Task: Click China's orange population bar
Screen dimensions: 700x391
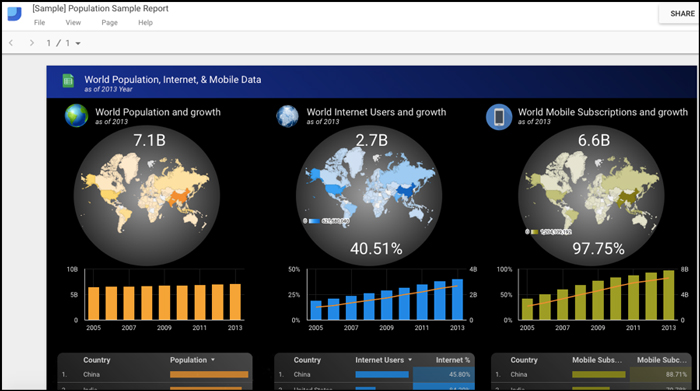Action: 209,374
